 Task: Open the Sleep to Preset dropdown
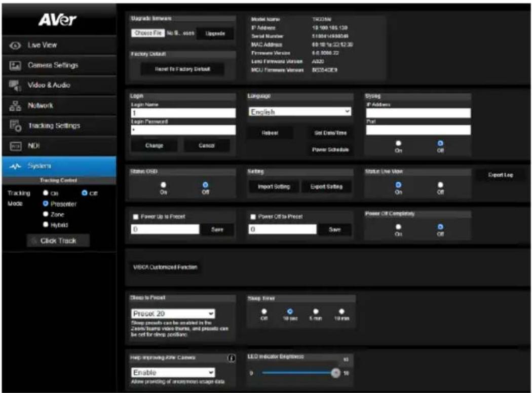(x=173, y=313)
